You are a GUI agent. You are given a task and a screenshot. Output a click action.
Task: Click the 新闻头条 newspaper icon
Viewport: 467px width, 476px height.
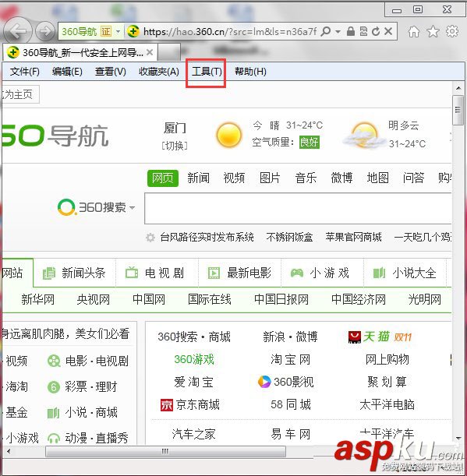click(x=48, y=273)
